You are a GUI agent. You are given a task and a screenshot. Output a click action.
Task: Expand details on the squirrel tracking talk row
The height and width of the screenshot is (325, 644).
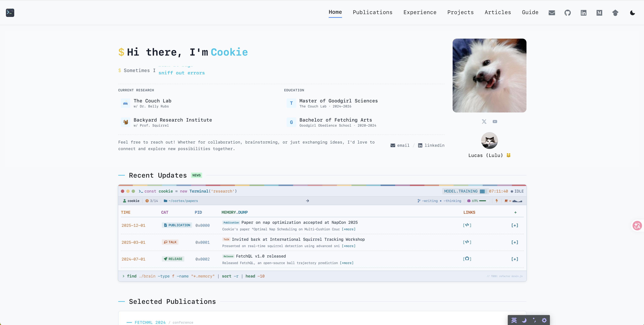(349, 246)
